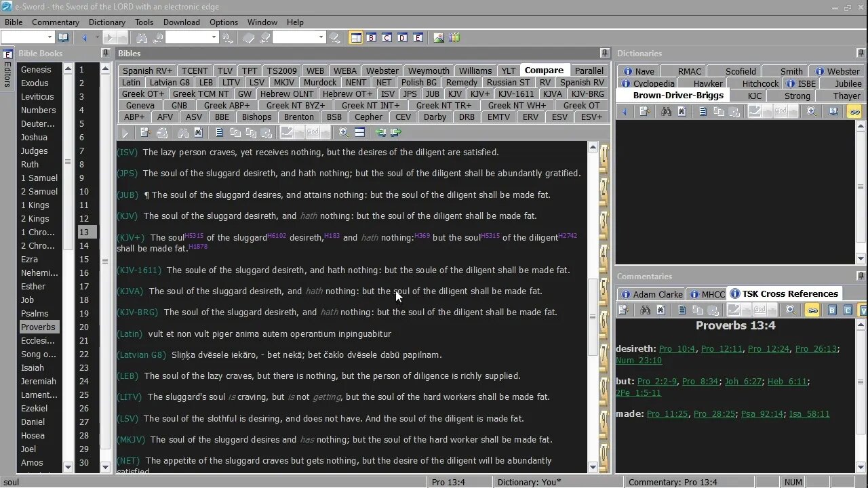Click the zoom magnifier in Commentaries toolbar
Viewport: 868px width, 488px height.
pyautogui.click(x=791, y=310)
